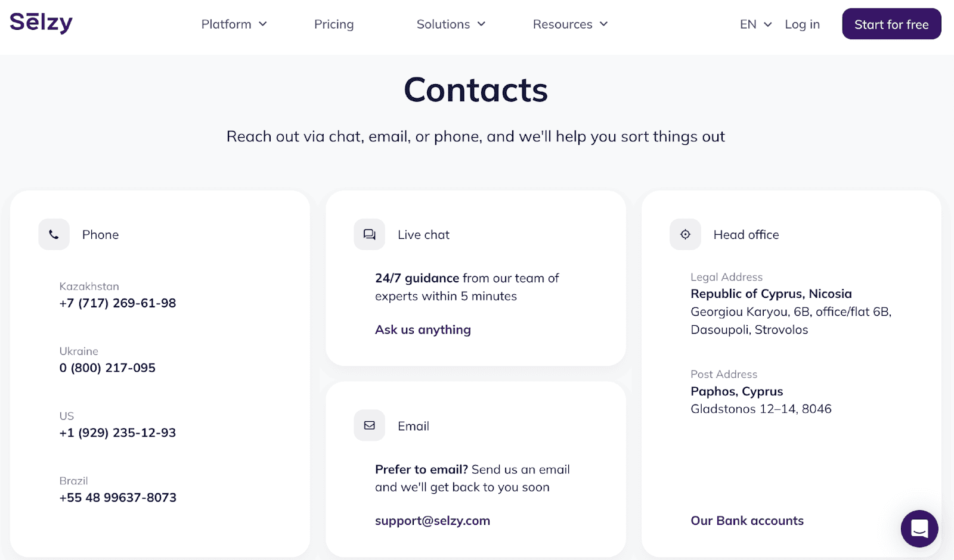Click the Kazakhstan phone number
954x560 pixels.
117,303
